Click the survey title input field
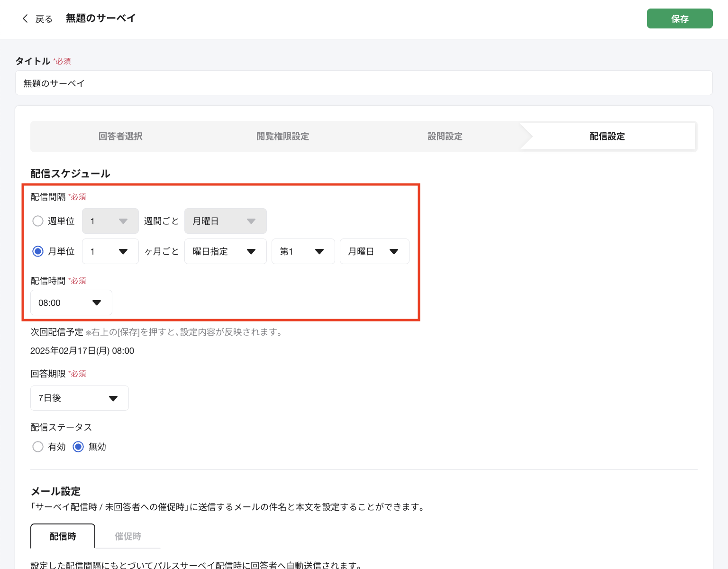The image size is (728, 569). click(x=190, y=83)
